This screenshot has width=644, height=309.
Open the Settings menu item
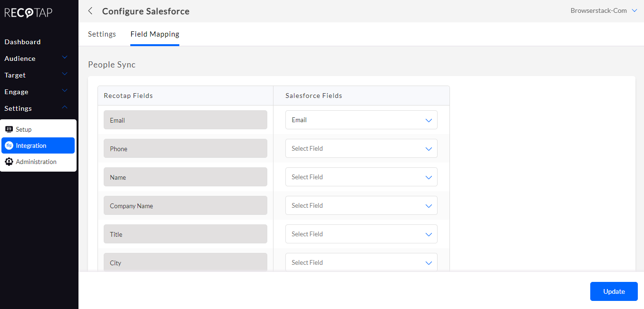pos(18,108)
